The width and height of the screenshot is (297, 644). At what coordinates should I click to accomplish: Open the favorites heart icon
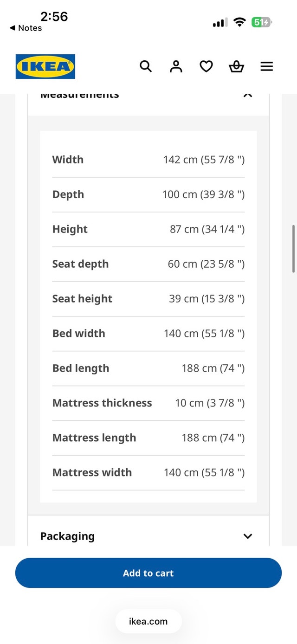click(x=206, y=67)
